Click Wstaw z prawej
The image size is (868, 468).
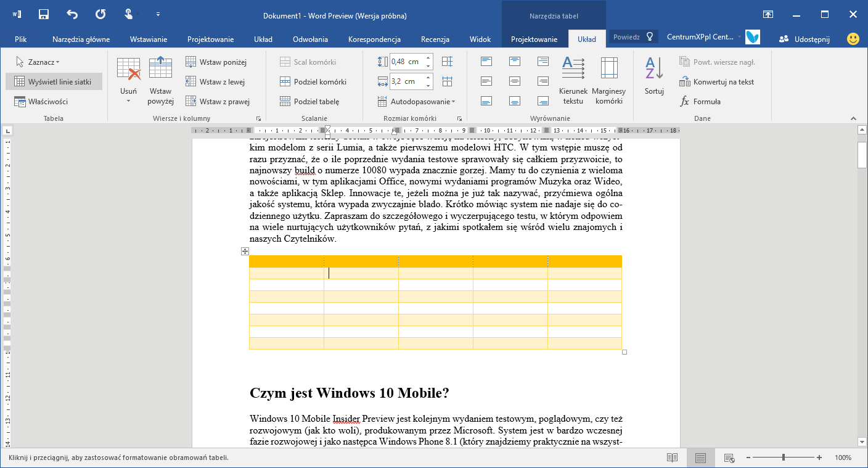[218, 102]
